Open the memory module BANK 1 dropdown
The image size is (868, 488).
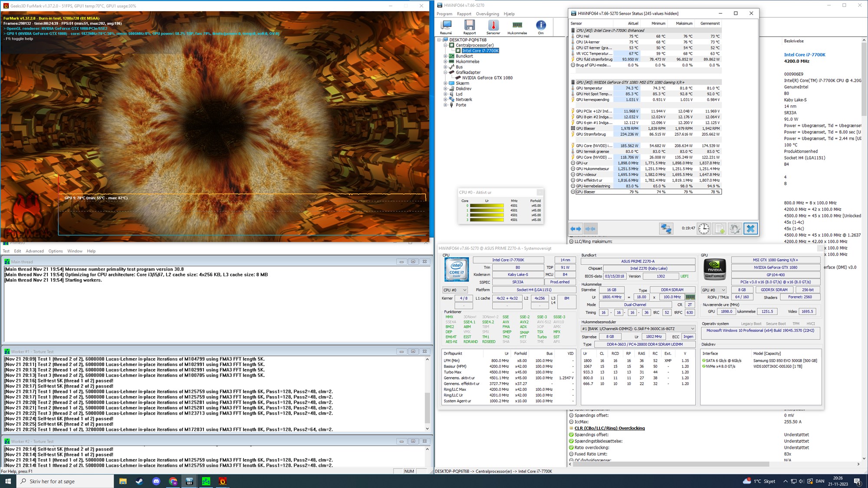tap(638, 329)
